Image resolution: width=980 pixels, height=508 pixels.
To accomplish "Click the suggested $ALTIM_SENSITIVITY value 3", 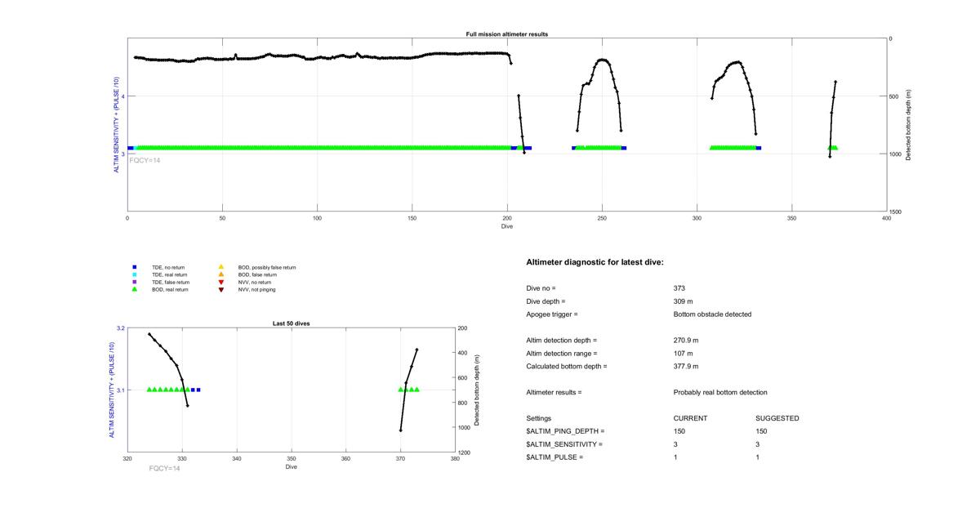I will point(758,444).
